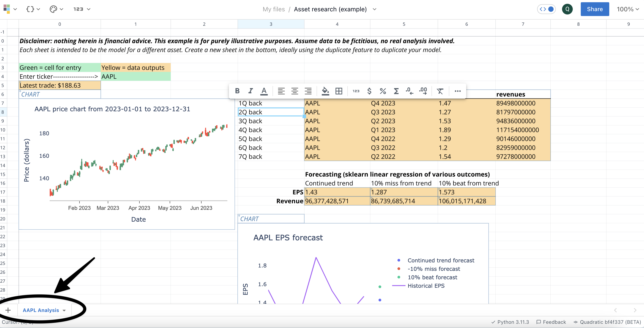Expand the 100% zoom dropdown

pyautogui.click(x=628, y=9)
